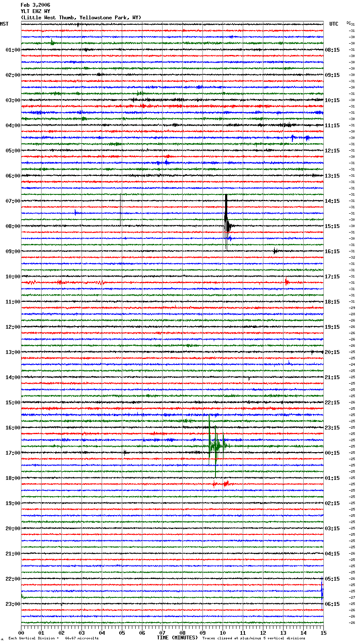Screen dimensions: 357x644
Task: Select the 16:00 MST row label
Action: pyautogui.click(x=13, y=428)
